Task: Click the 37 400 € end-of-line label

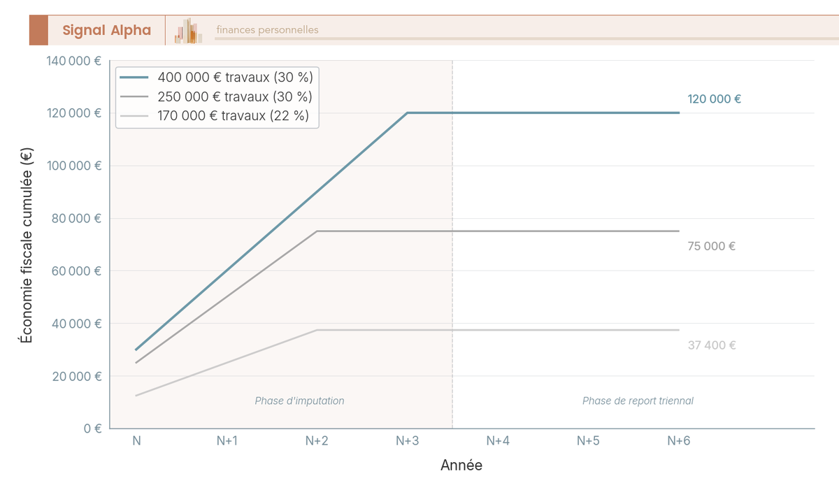Action: point(712,345)
